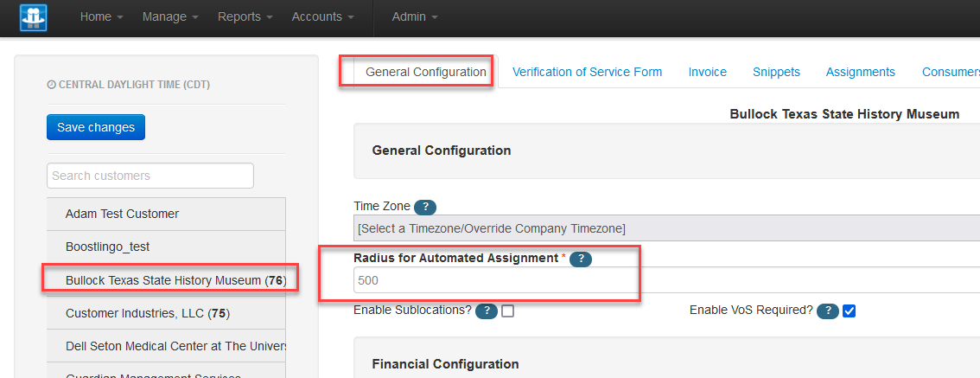Click the Enable VoS Required help icon
Screen dimensions: 980x378
click(x=828, y=311)
